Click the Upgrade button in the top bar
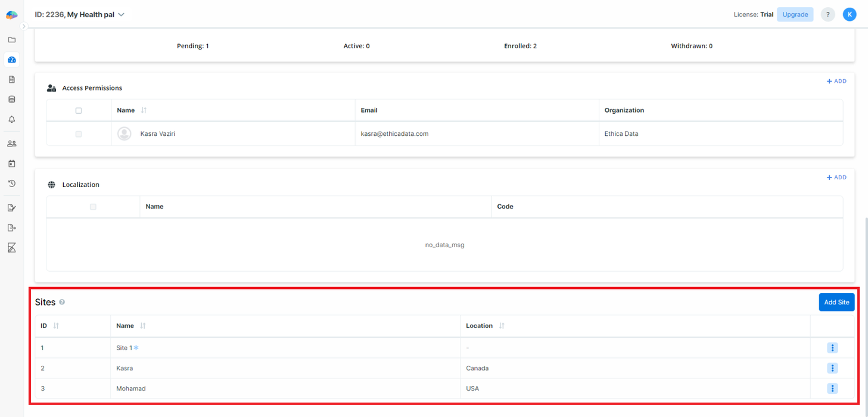868x417 pixels. tap(795, 14)
